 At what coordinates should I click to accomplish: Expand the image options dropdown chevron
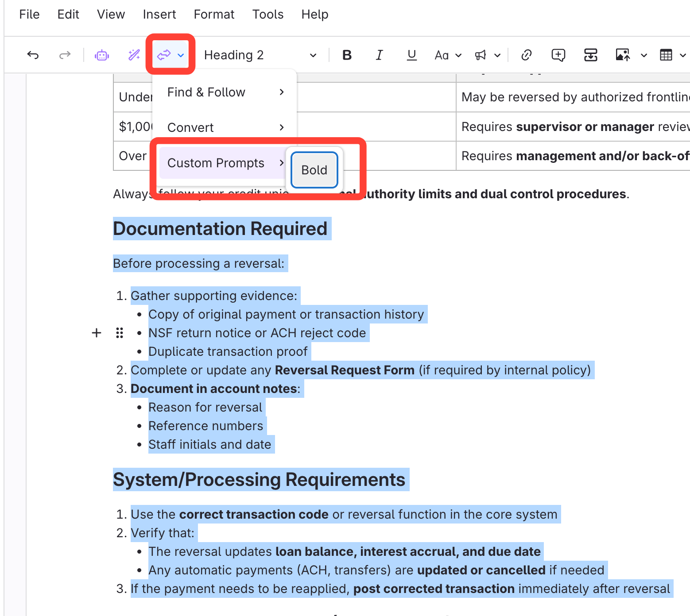tap(644, 55)
